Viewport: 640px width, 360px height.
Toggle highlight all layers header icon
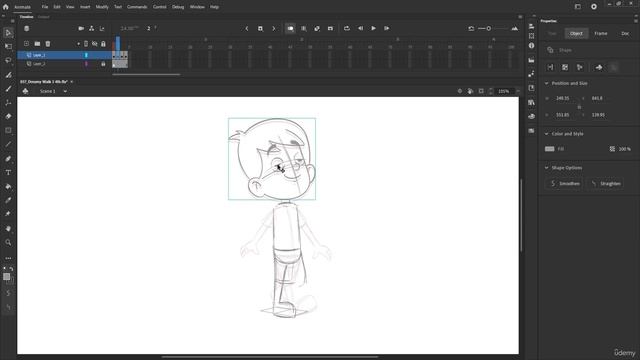[x=86, y=44]
